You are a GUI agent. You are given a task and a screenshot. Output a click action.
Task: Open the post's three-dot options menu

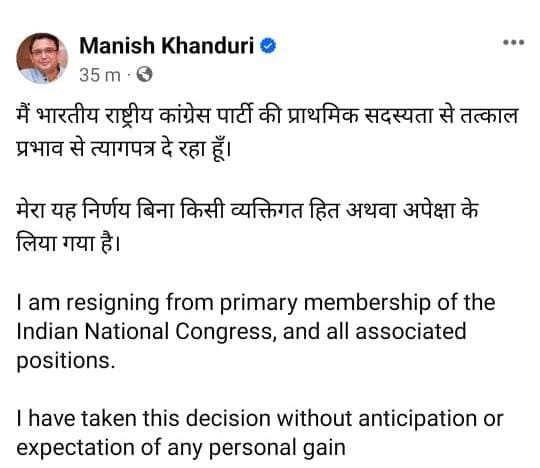(x=513, y=43)
